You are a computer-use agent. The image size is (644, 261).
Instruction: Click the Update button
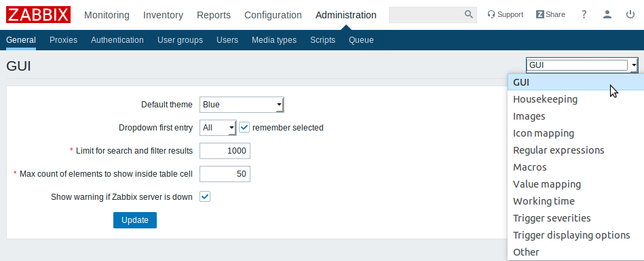click(x=135, y=220)
